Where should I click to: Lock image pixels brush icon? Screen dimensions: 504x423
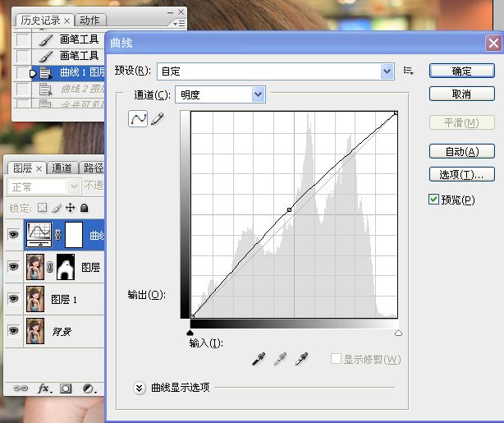click(57, 208)
